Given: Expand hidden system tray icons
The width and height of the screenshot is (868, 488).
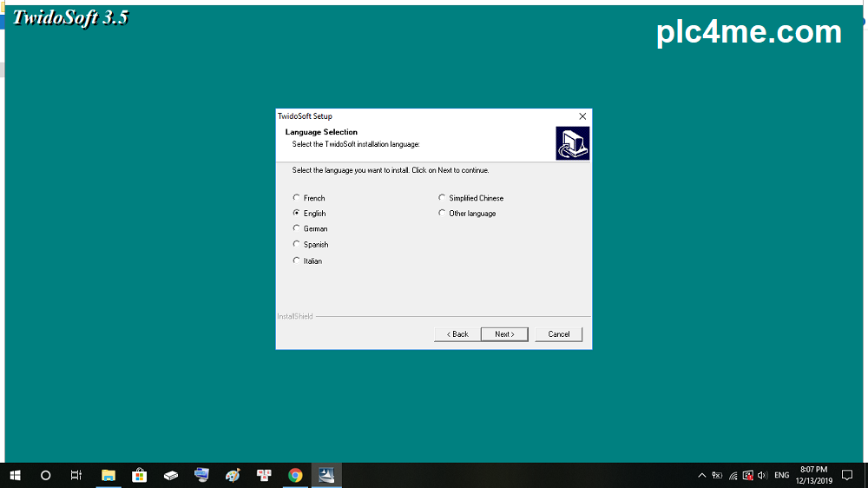Looking at the screenshot, I should click(x=701, y=475).
